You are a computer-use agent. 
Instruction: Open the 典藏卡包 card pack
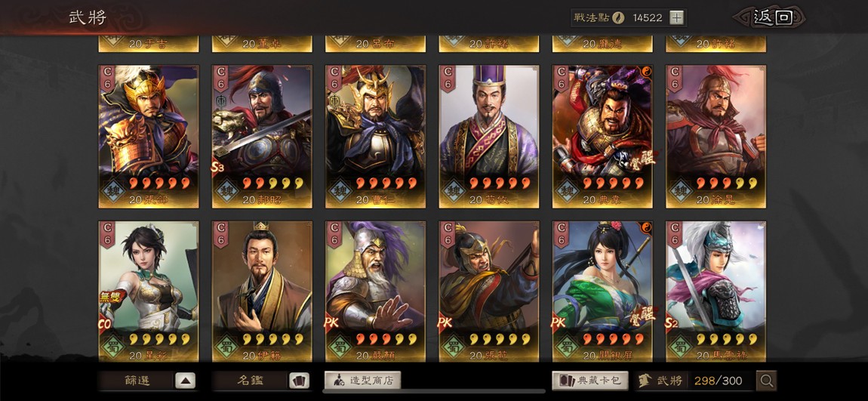tap(590, 380)
